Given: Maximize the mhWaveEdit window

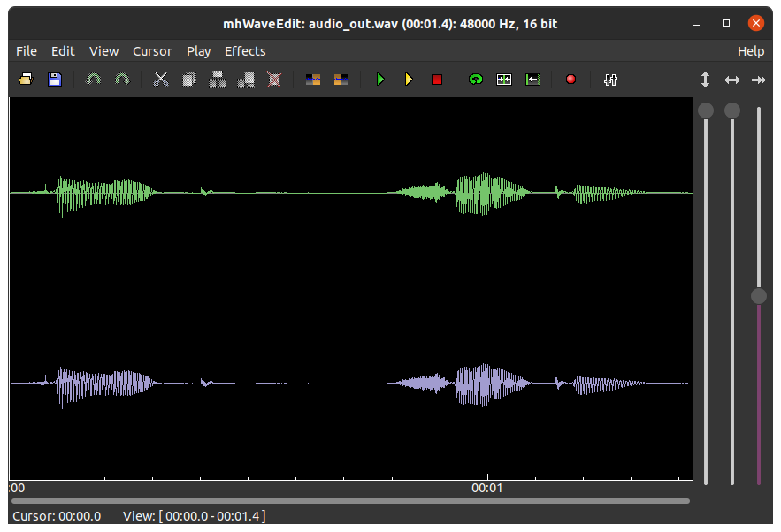Looking at the screenshot, I should tap(726, 23).
